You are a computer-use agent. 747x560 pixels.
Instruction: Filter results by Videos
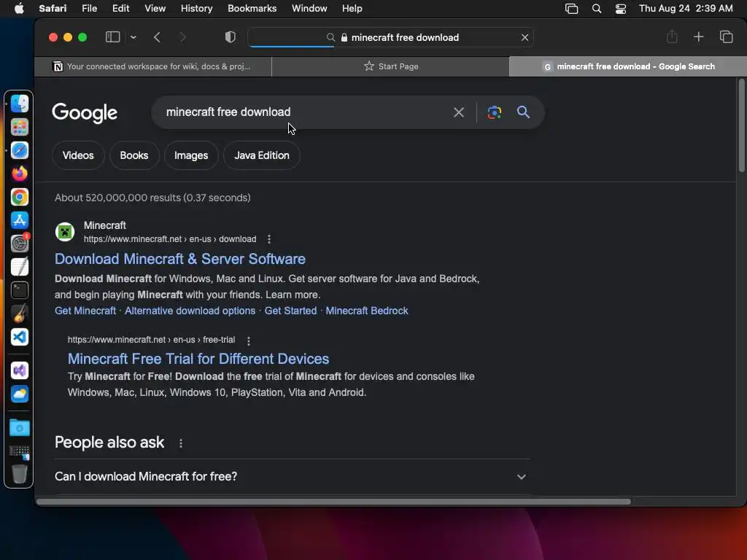click(78, 155)
